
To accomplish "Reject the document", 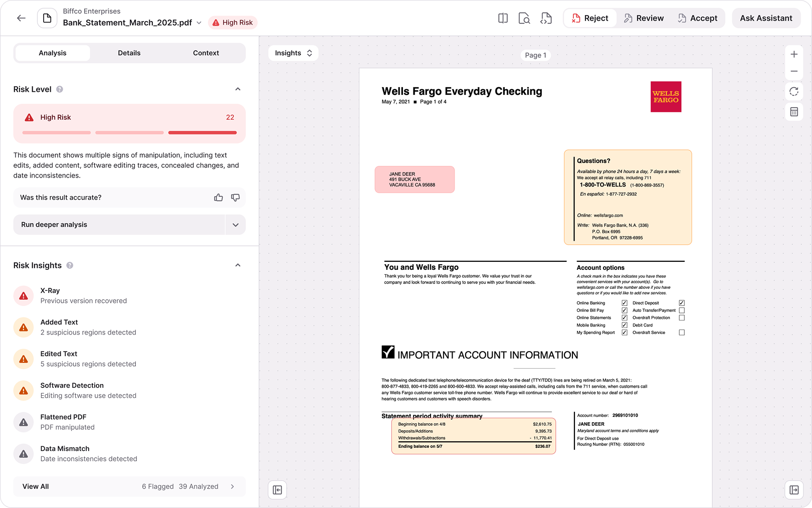I will pyautogui.click(x=590, y=18).
